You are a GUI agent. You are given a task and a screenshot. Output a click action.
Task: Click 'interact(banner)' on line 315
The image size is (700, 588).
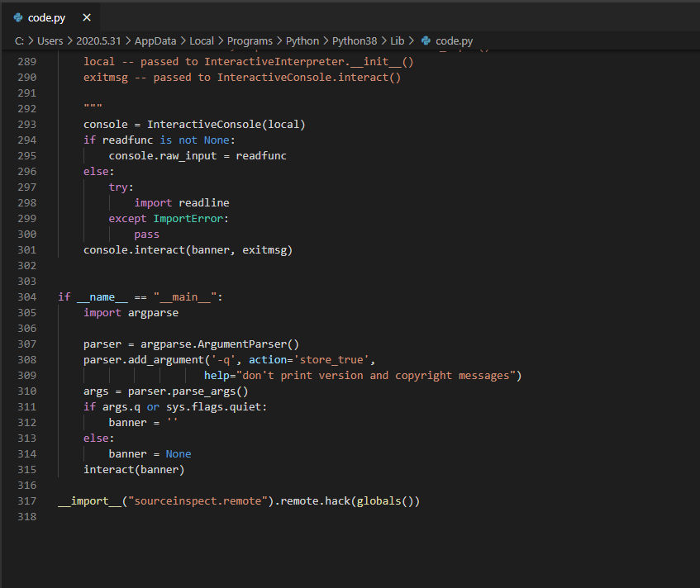pyautogui.click(x=134, y=470)
